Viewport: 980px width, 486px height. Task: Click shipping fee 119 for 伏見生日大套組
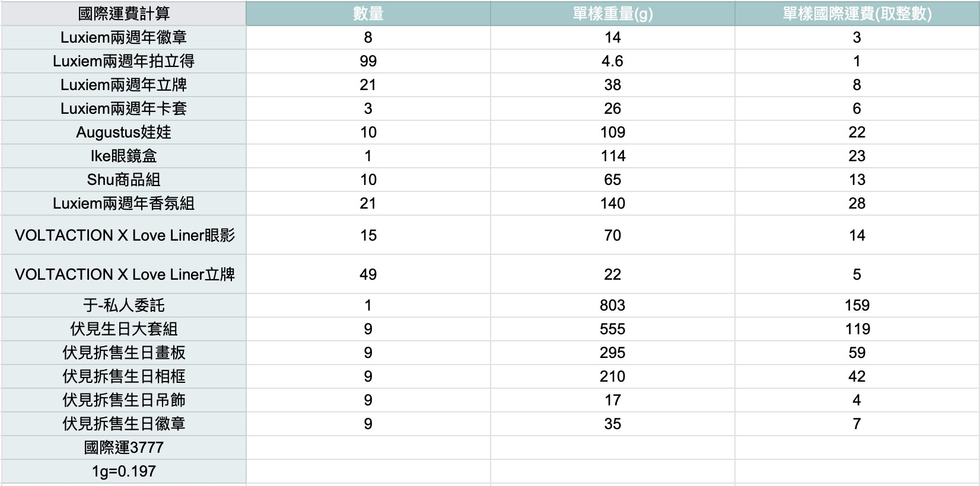click(x=857, y=329)
